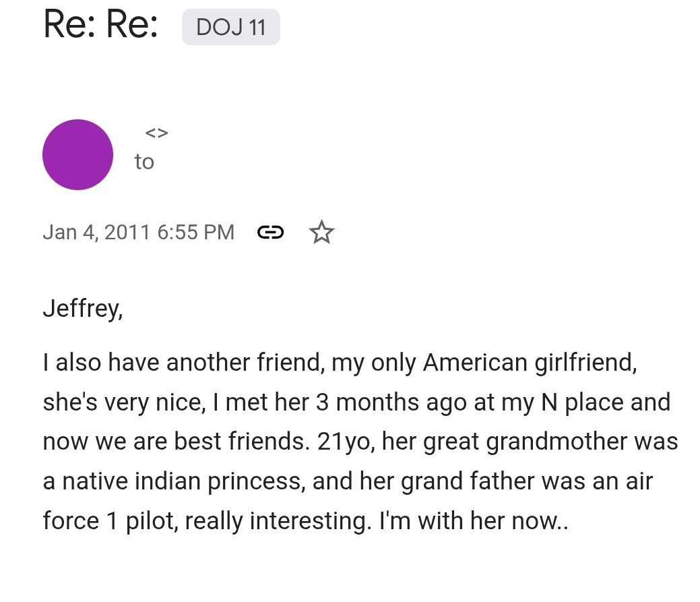Star this email message

click(321, 233)
